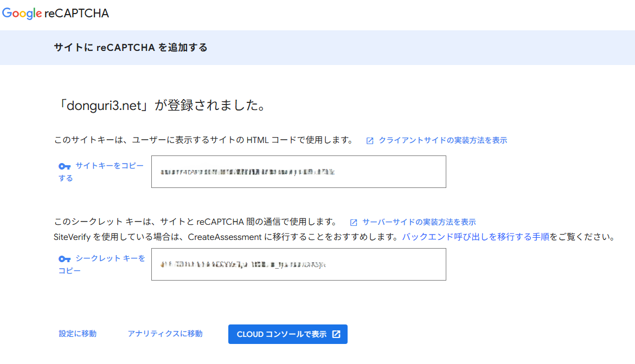The image size is (635, 364).
Task: Click the external-link icon before クライアントサイドの実装方法を表示
Action: 370,141
